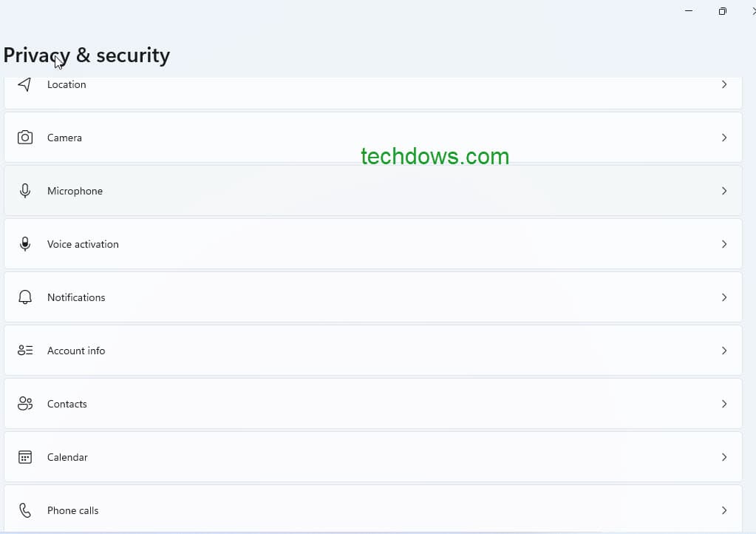The height and width of the screenshot is (534, 756).
Task: Click the Privacy & security page heading
Action: point(86,55)
